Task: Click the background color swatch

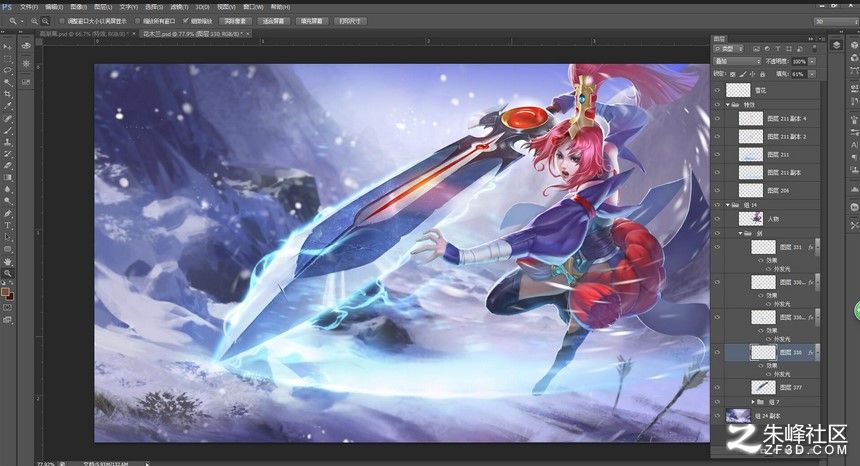Action: [10, 297]
